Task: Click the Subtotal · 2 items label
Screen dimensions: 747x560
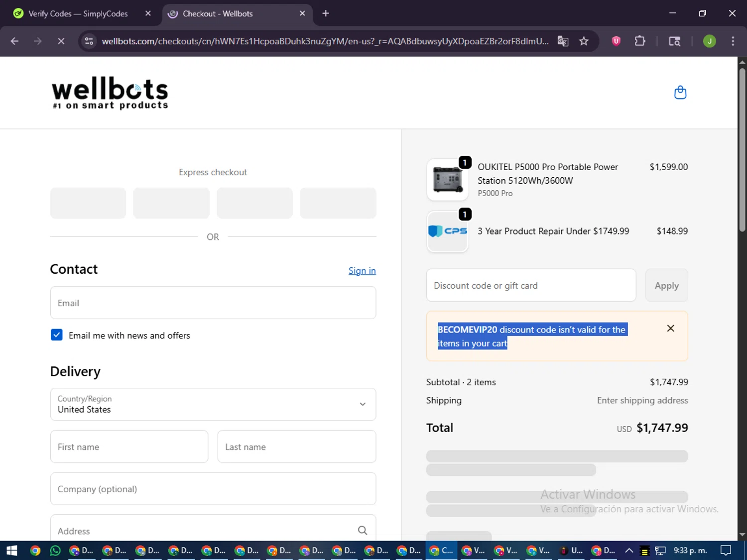Action: (461, 382)
